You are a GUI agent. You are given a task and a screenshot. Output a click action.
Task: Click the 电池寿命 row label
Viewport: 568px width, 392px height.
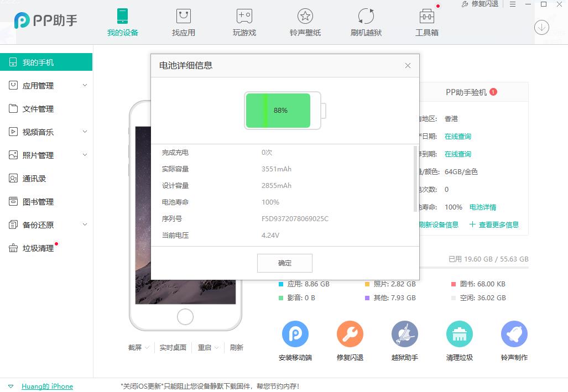click(175, 202)
